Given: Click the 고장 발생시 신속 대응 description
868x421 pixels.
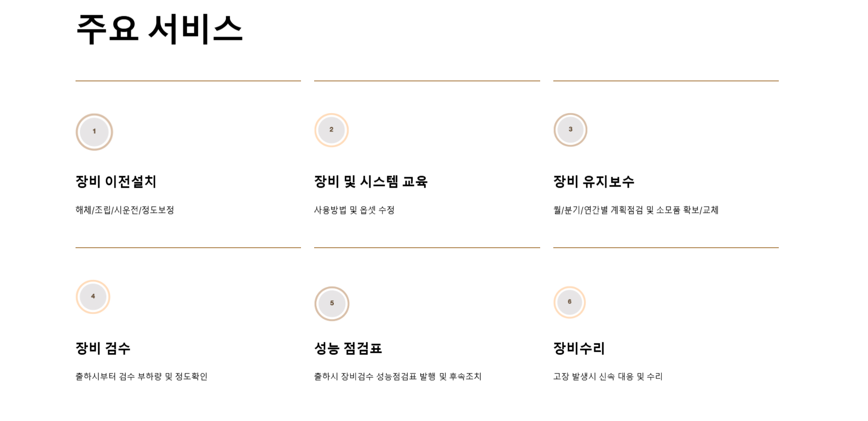Looking at the screenshot, I should (607, 377).
